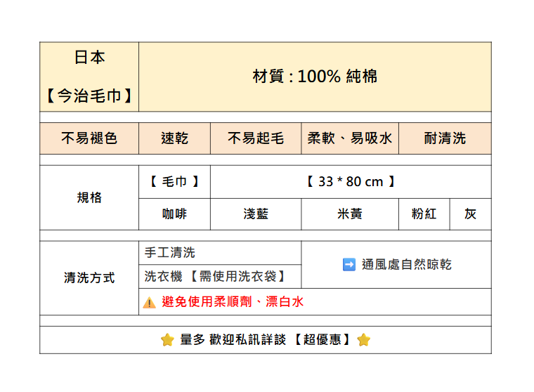Click the star icon right of 【超優惠】

[x=363, y=340]
